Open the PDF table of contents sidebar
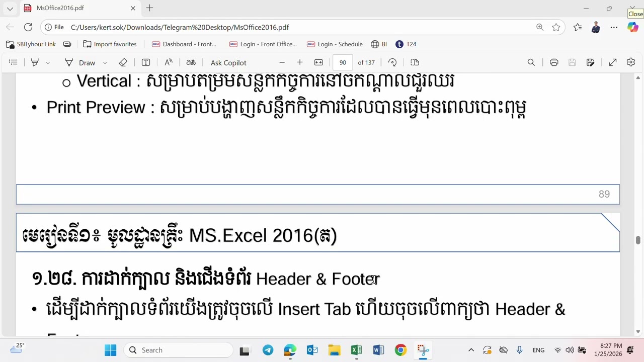The image size is (644, 362). point(13,62)
